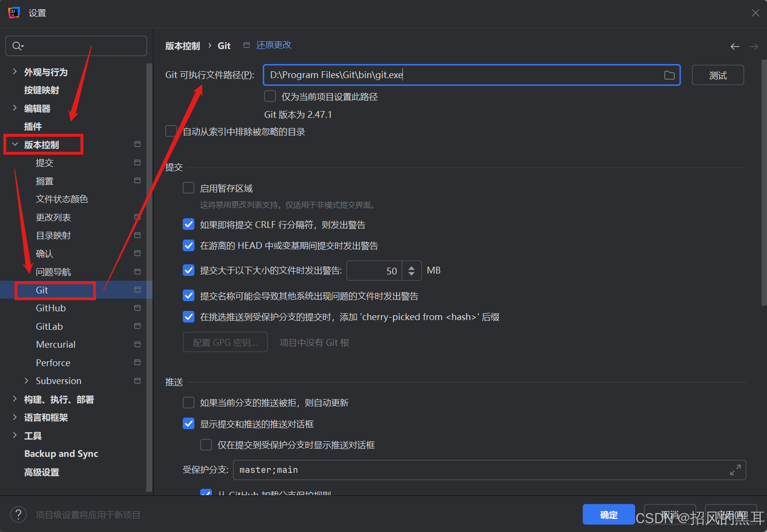Select 更改列表 settings item
The width and height of the screenshot is (767, 532).
[53, 217]
